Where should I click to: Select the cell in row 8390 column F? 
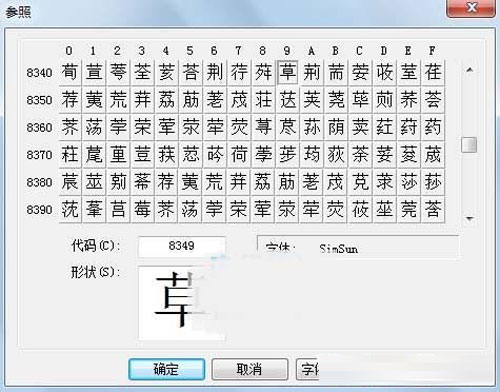(x=433, y=209)
